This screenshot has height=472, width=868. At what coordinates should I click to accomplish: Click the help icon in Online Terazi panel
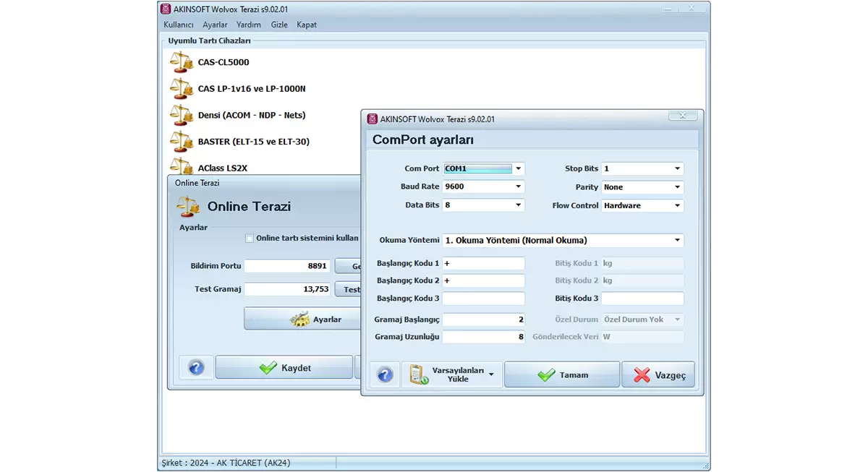click(x=196, y=368)
